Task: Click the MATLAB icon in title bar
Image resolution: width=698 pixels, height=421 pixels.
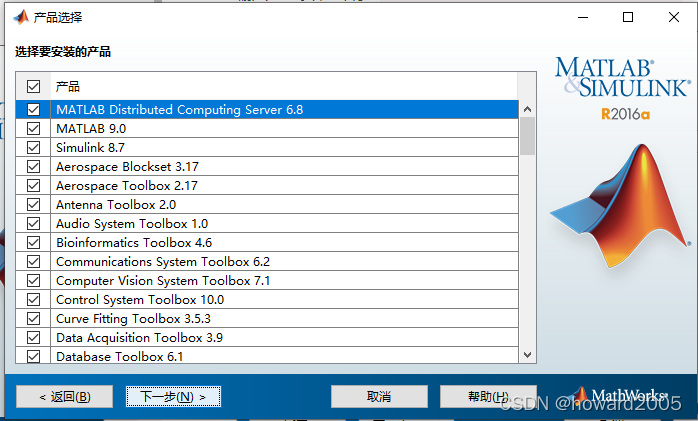Action: (x=21, y=17)
